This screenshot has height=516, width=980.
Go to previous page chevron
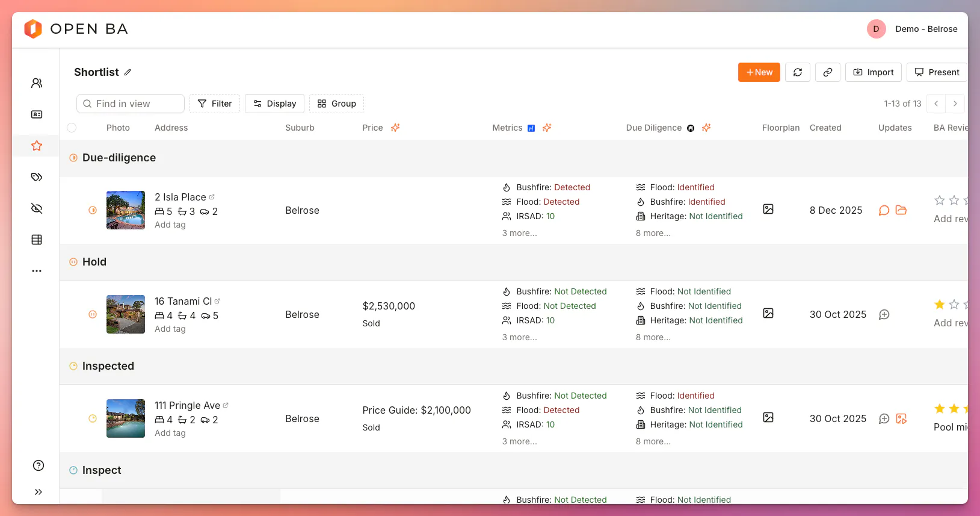[936, 104]
